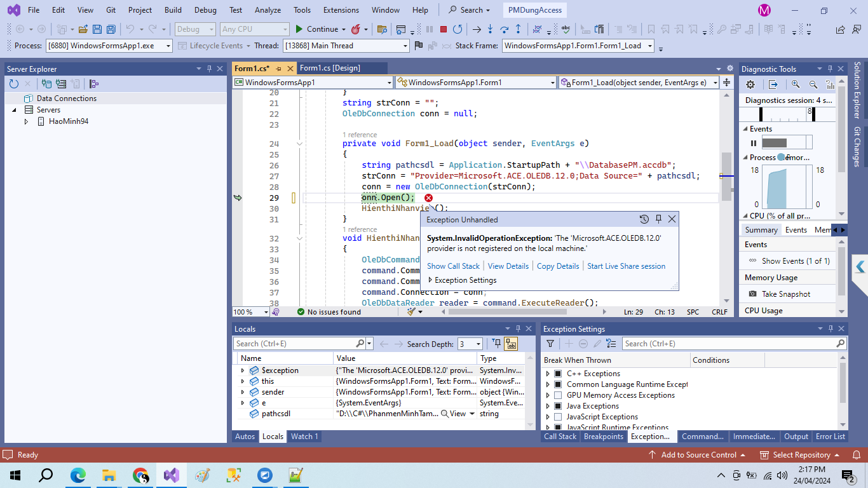Pin the Exception Unhandled popup

pyautogui.click(x=658, y=219)
